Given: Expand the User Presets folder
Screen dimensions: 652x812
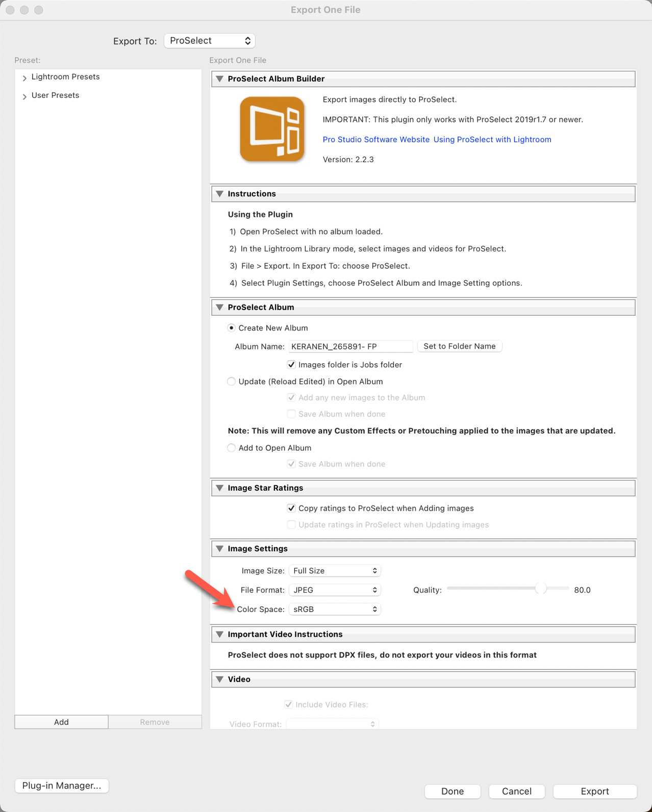Looking at the screenshot, I should click(x=24, y=96).
